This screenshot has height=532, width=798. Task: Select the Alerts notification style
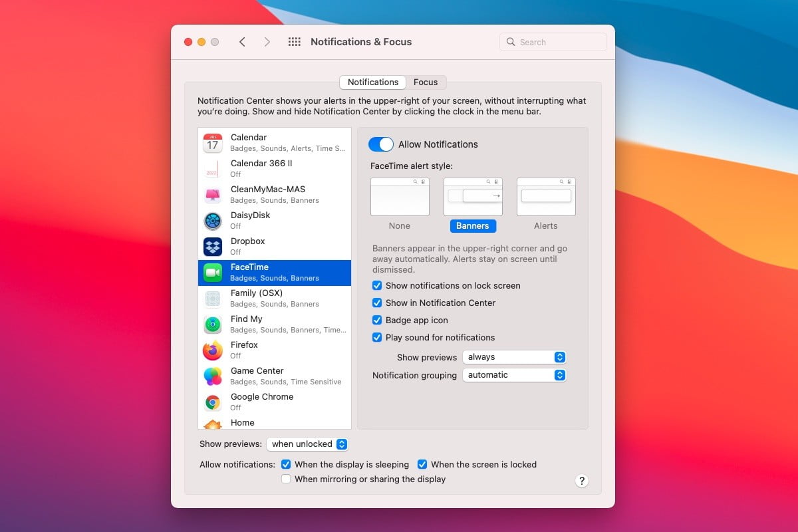click(545, 196)
